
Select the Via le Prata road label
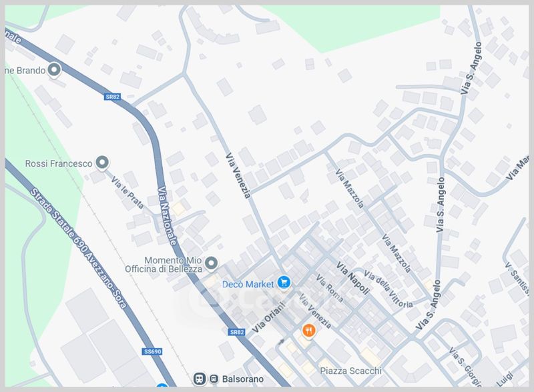(x=127, y=192)
